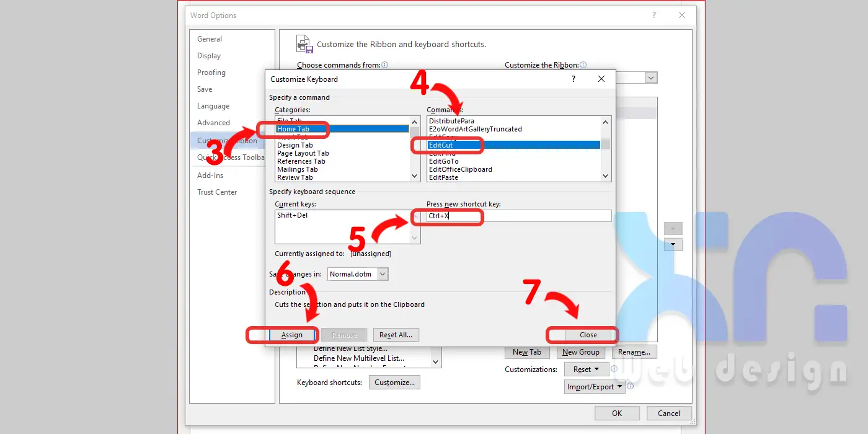Show info icon next to Import/Export dropdown

(x=630, y=386)
